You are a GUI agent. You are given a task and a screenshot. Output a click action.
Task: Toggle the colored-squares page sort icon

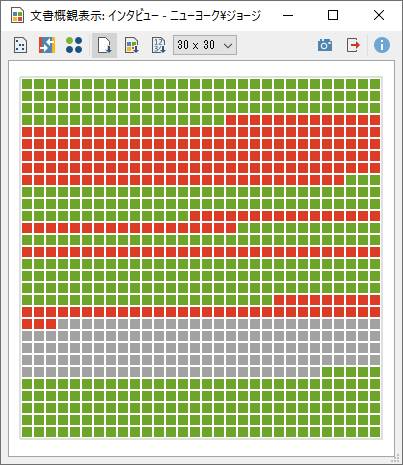coord(132,45)
